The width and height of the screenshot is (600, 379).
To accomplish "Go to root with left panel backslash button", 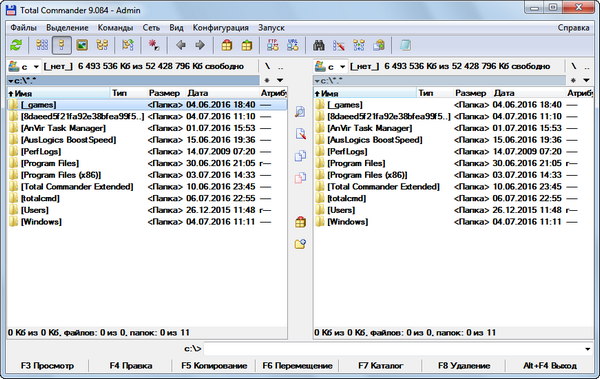I will pos(267,67).
